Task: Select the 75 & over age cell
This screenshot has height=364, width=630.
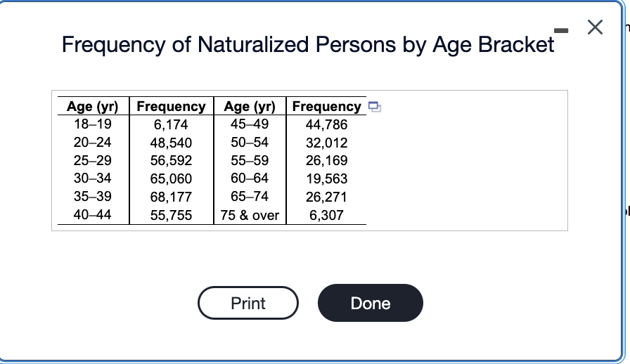Action: (250, 215)
